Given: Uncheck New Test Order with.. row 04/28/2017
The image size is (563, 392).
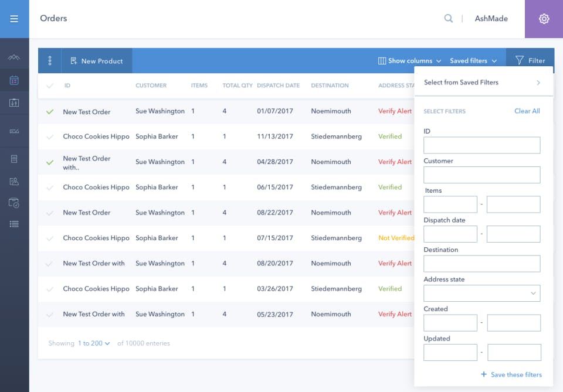Looking at the screenshot, I should [50, 162].
